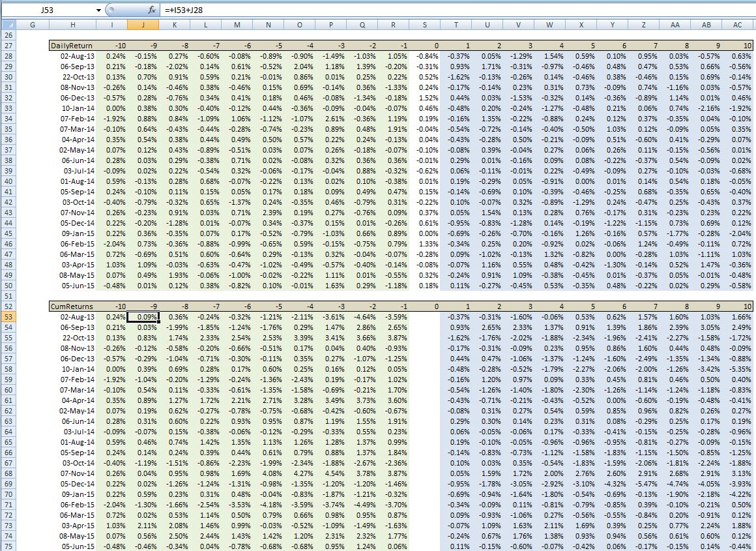
Task: Click the 0 column label in CumReturns row
Action: (x=435, y=306)
